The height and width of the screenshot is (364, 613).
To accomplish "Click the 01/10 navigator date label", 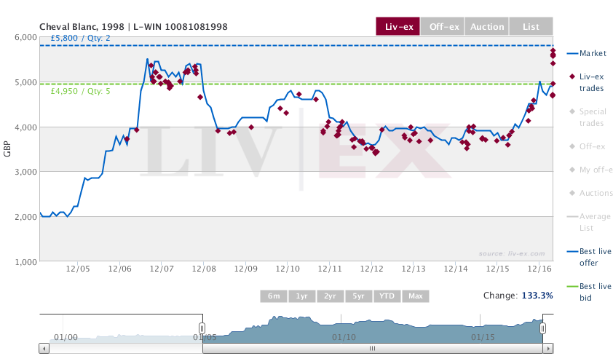I will click(344, 337).
